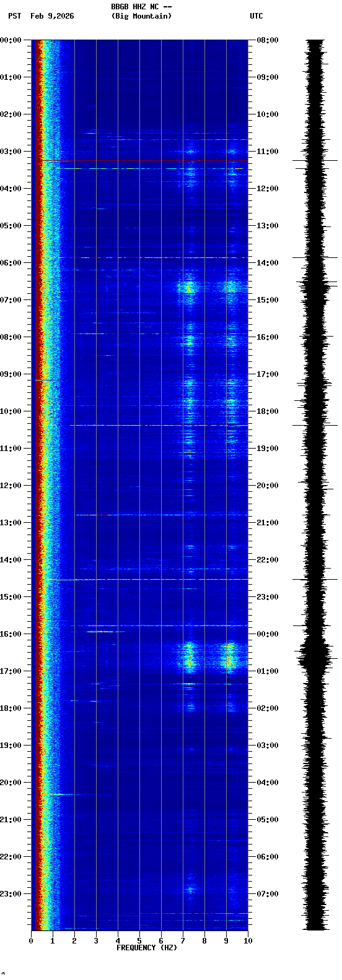Click the UTC '11:00' time label
Viewport: 342px width, 980px height.
coord(268,152)
